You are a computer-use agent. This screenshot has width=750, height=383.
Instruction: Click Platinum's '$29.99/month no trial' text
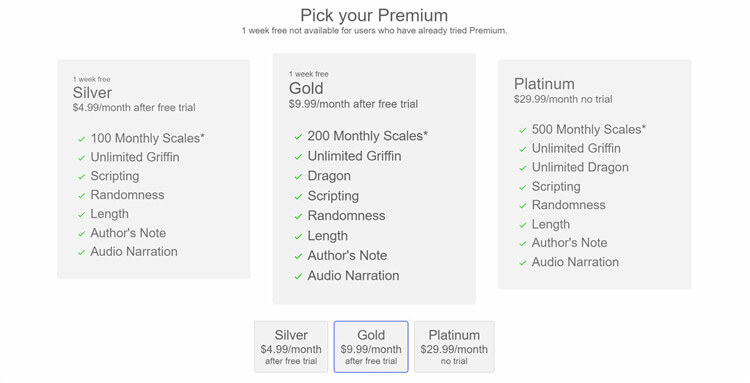(x=563, y=99)
